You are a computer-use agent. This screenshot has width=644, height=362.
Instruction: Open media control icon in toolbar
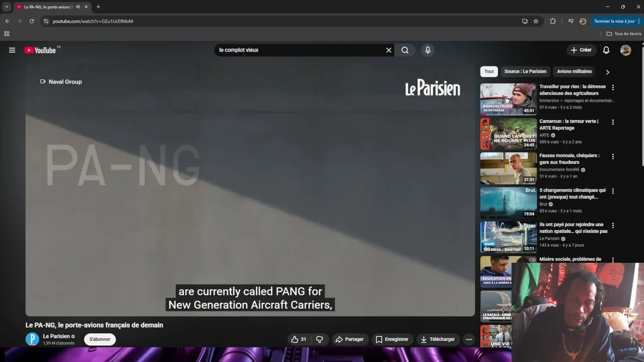coord(571,21)
